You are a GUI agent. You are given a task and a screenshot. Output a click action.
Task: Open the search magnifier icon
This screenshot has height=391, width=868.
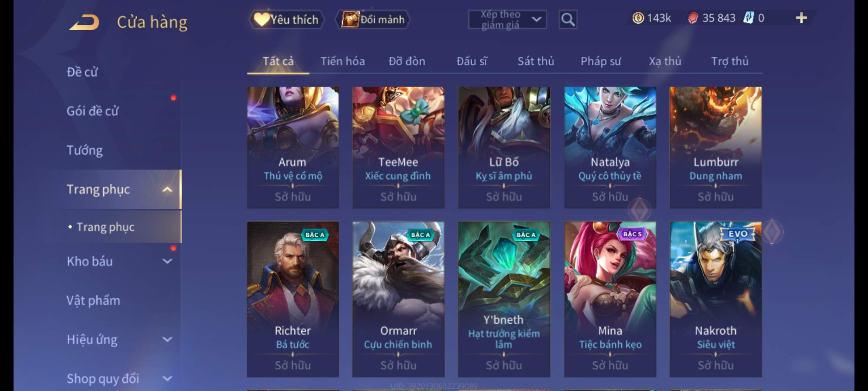tap(568, 20)
